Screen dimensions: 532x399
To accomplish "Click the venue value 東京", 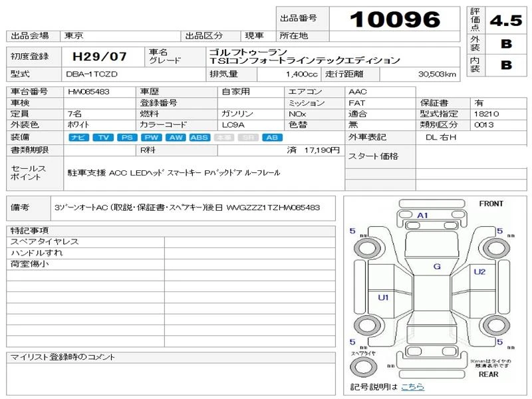I will [x=74, y=36].
